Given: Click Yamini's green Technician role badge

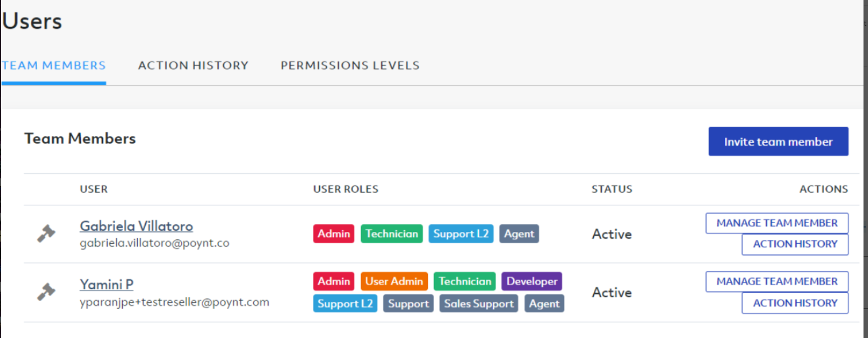Looking at the screenshot, I should coord(465,281).
